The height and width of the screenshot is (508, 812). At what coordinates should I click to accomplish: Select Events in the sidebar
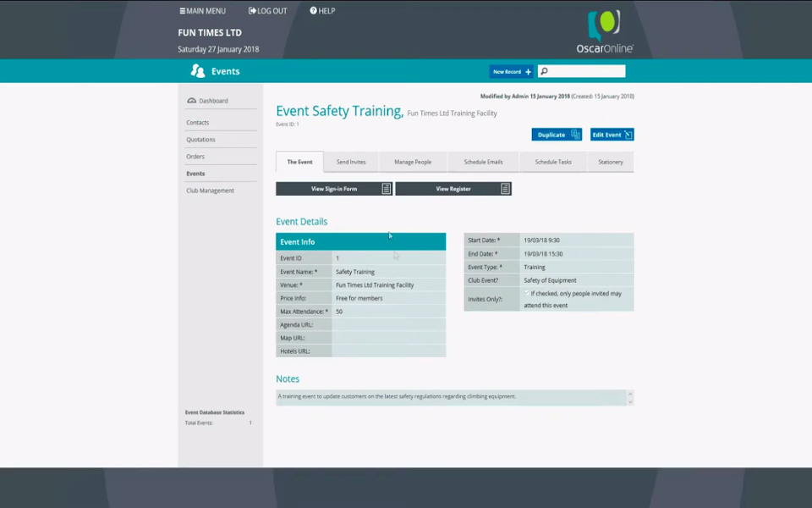[x=195, y=174]
